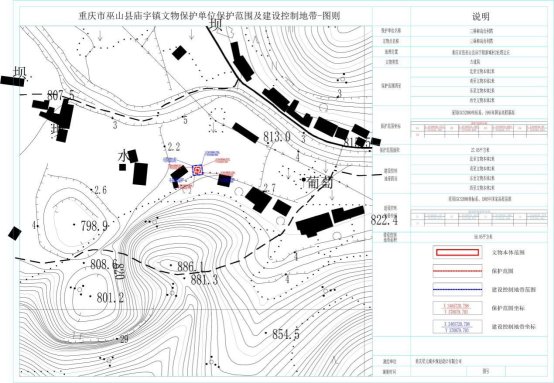The image size is (554, 383).
Task: Click the 801.2 elevation label
Action: [x=110, y=297]
